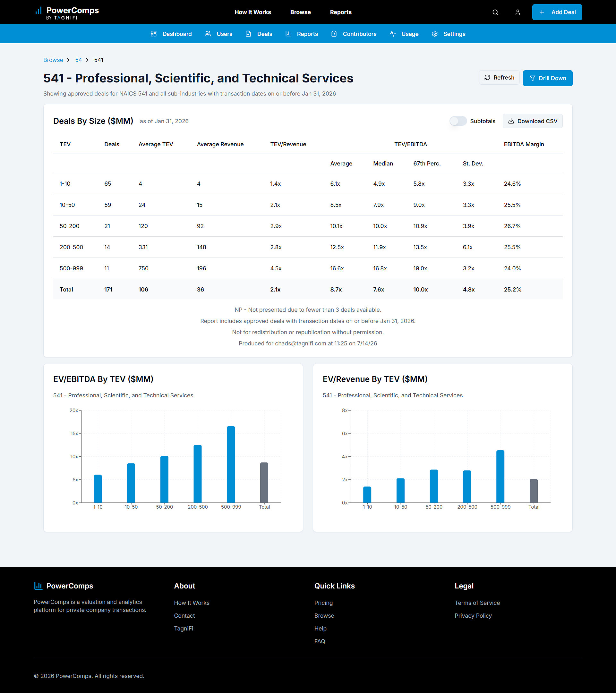Viewport: 616px width, 693px height.
Task: Open TagniFi footer link
Action: [x=184, y=629]
